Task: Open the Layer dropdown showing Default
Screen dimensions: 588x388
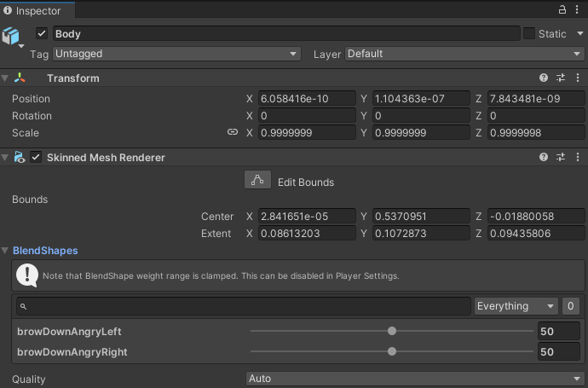Action: [x=464, y=54]
